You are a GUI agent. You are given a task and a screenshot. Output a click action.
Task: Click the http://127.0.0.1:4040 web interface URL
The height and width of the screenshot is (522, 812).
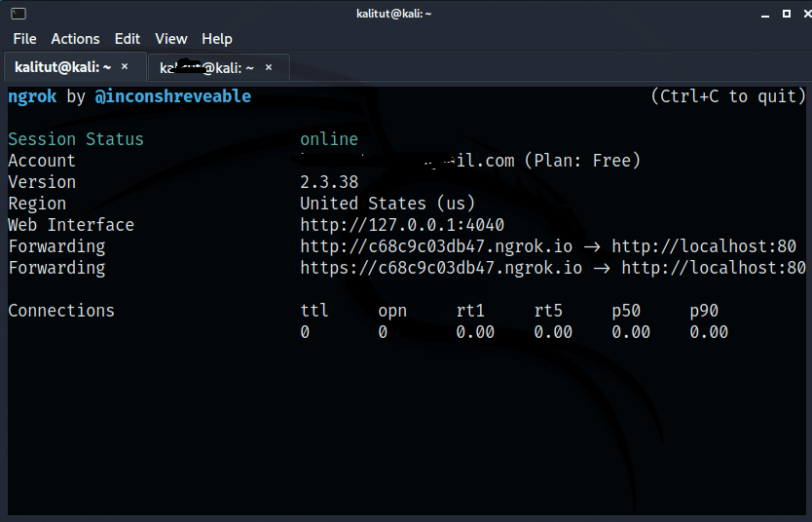coord(402,225)
